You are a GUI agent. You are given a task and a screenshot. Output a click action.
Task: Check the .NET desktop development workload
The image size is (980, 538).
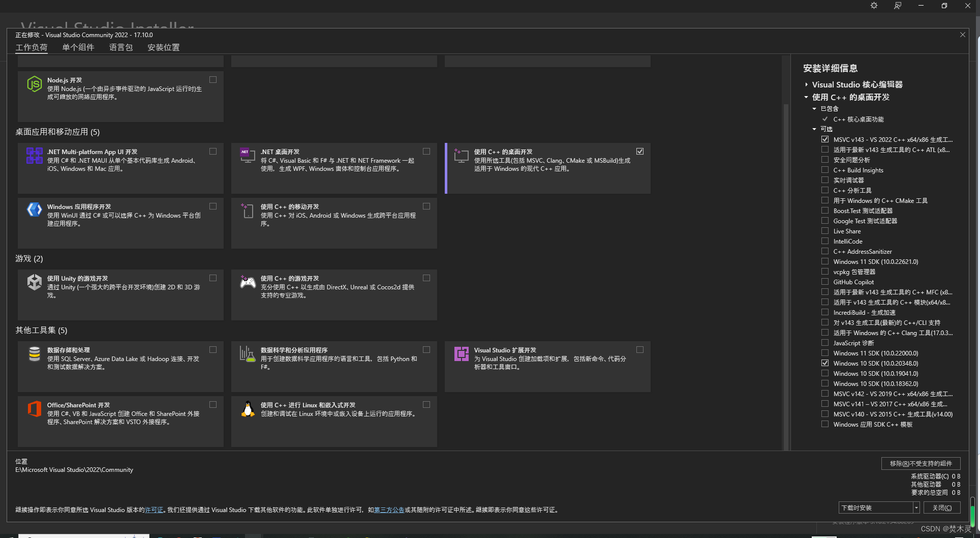426,151
